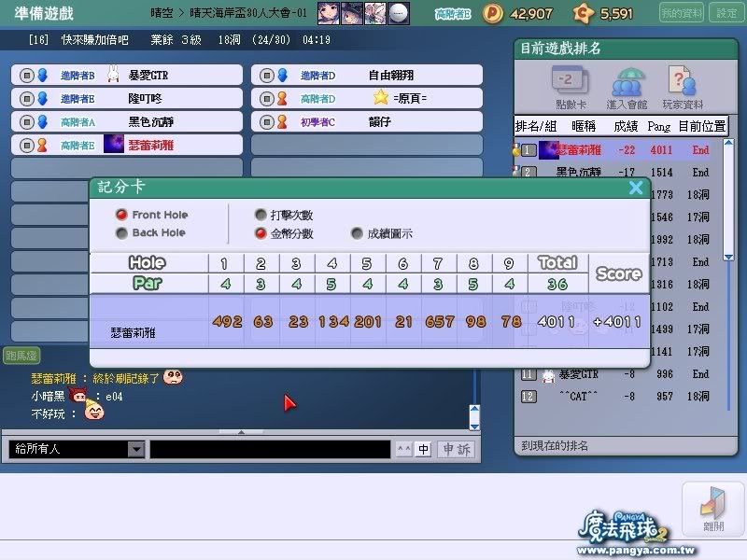
Task: Click the ready icon beside 暴愛GTR
Action: pyautogui.click(x=27, y=76)
